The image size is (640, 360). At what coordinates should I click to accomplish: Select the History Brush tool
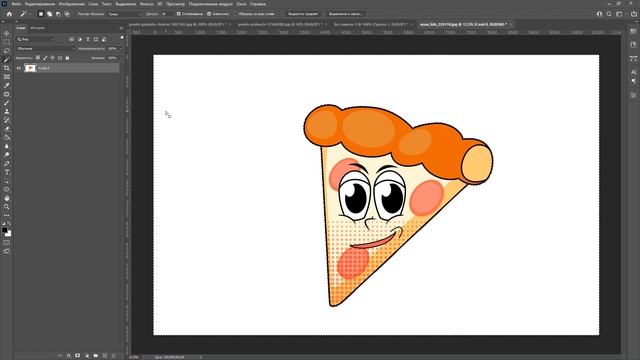tap(7, 120)
